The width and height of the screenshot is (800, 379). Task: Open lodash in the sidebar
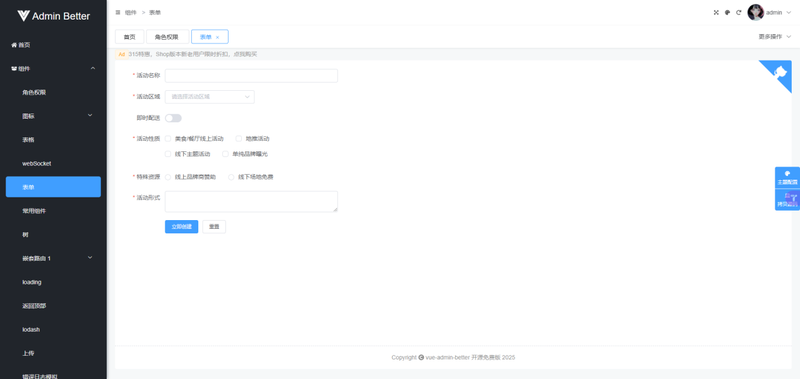pyautogui.click(x=53, y=329)
